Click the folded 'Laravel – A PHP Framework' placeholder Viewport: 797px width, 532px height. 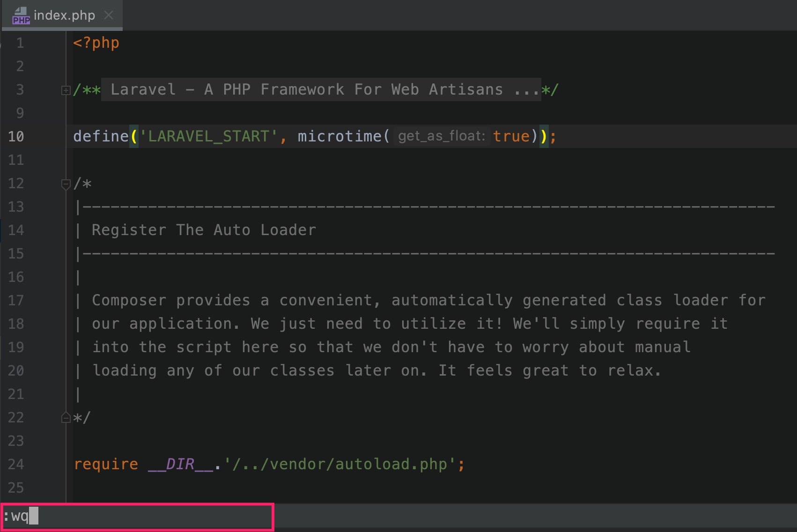[321, 89]
